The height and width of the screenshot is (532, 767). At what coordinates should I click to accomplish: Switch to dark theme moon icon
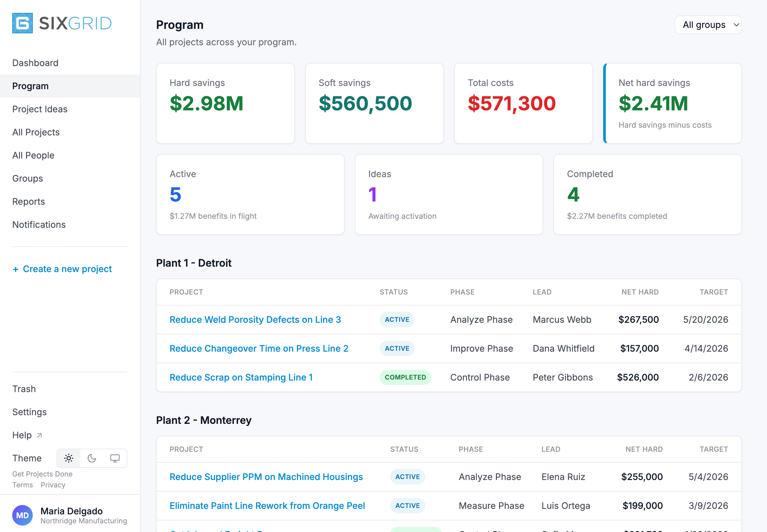(x=92, y=458)
